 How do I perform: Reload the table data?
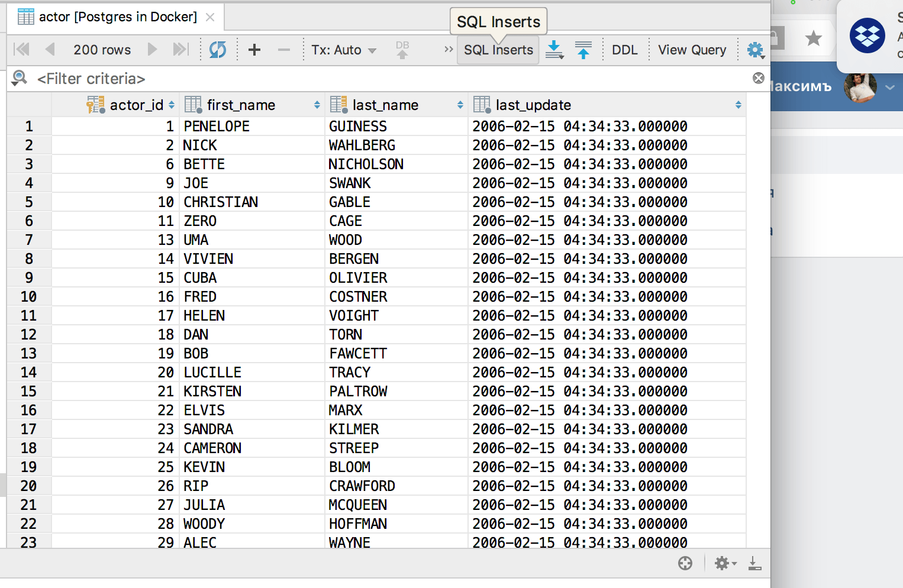(217, 50)
